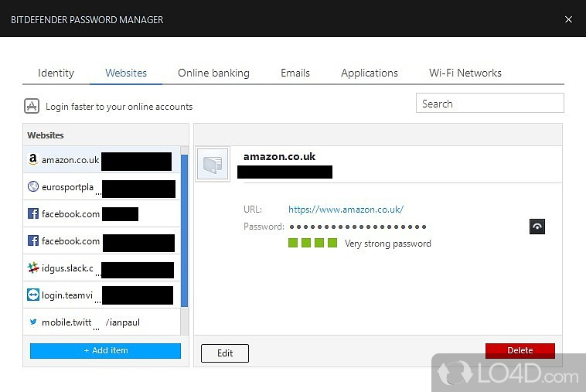Screen dimensions: 586x392
Task: Open the Online banking tab
Action: tap(213, 73)
